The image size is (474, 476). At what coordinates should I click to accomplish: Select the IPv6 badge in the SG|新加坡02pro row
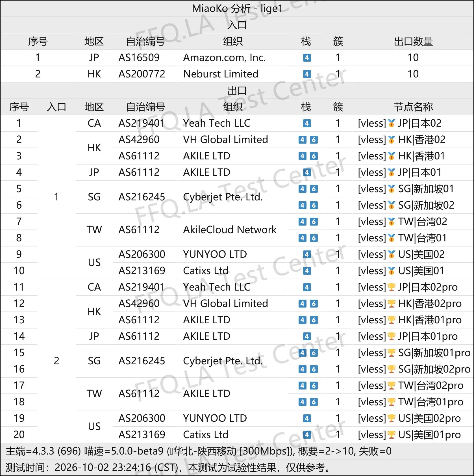pos(314,369)
